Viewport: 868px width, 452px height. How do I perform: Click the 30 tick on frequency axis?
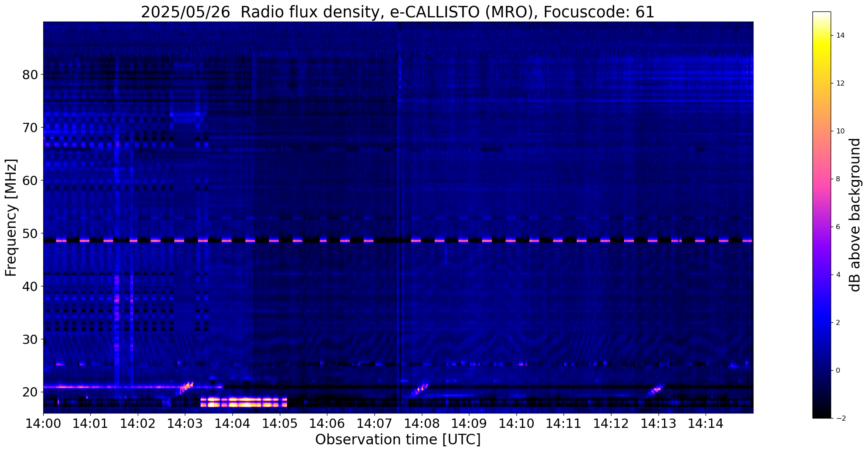(30, 339)
